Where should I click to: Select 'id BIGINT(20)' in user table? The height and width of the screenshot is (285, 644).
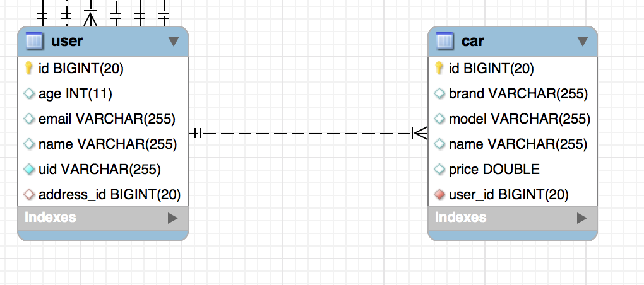[81, 69]
